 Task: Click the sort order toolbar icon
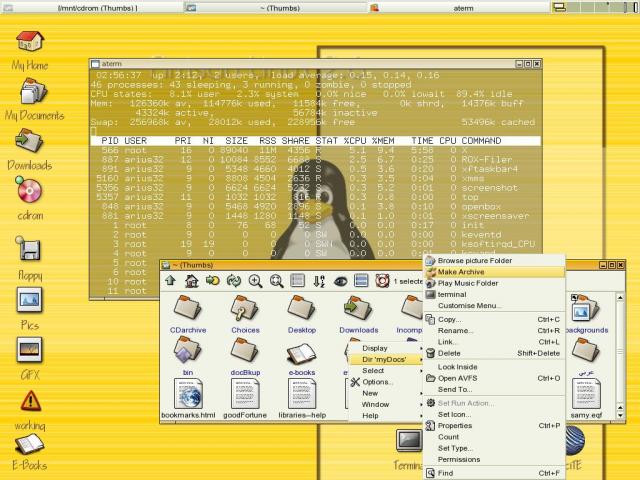320,281
